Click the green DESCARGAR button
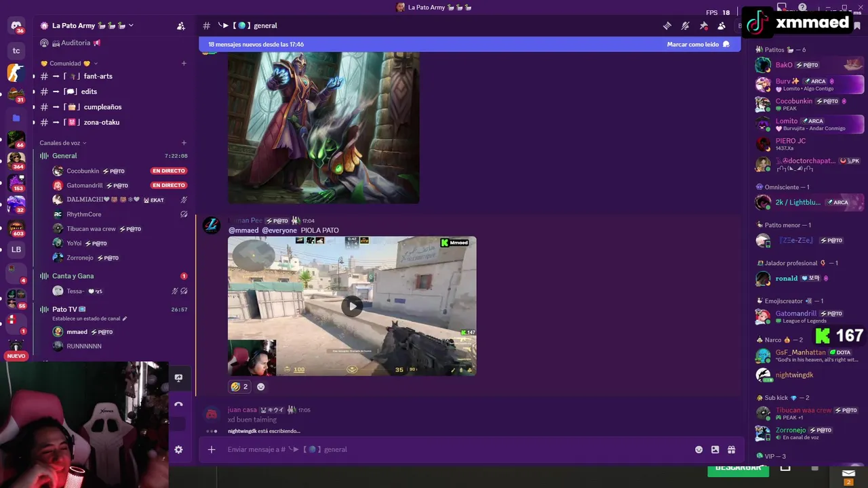This screenshot has height=488, width=868. (738, 468)
